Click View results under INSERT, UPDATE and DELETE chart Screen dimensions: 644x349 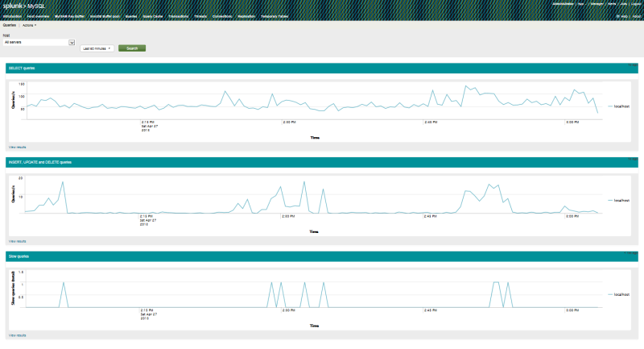point(17,241)
